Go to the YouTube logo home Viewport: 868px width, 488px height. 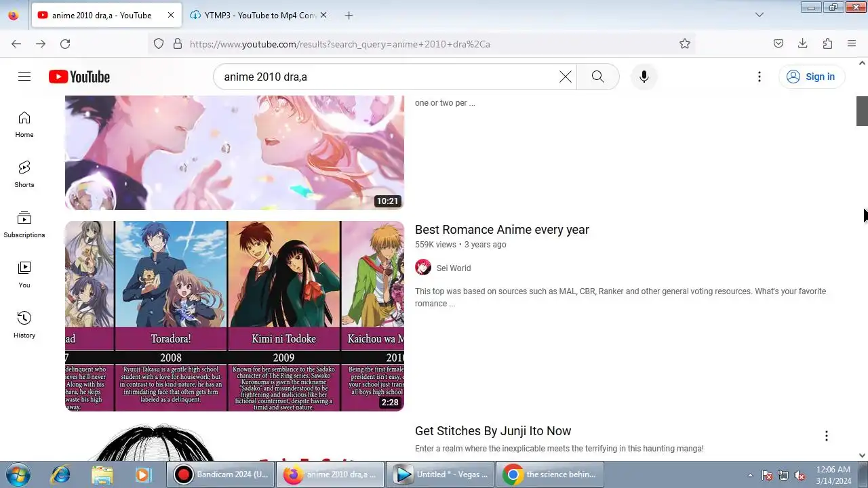[x=79, y=77]
